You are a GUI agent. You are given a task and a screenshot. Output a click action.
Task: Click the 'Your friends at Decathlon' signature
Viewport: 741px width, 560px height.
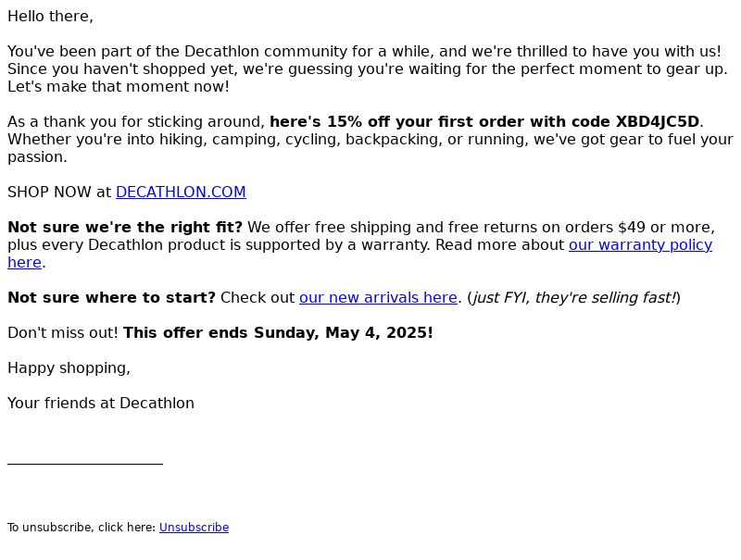pyautogui.click(x=101, y=404)
